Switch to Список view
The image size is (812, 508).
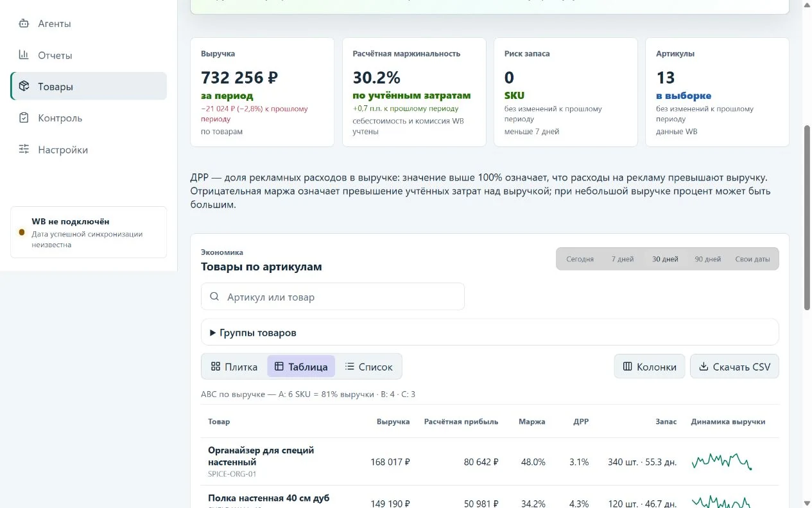tap(368, 367)
